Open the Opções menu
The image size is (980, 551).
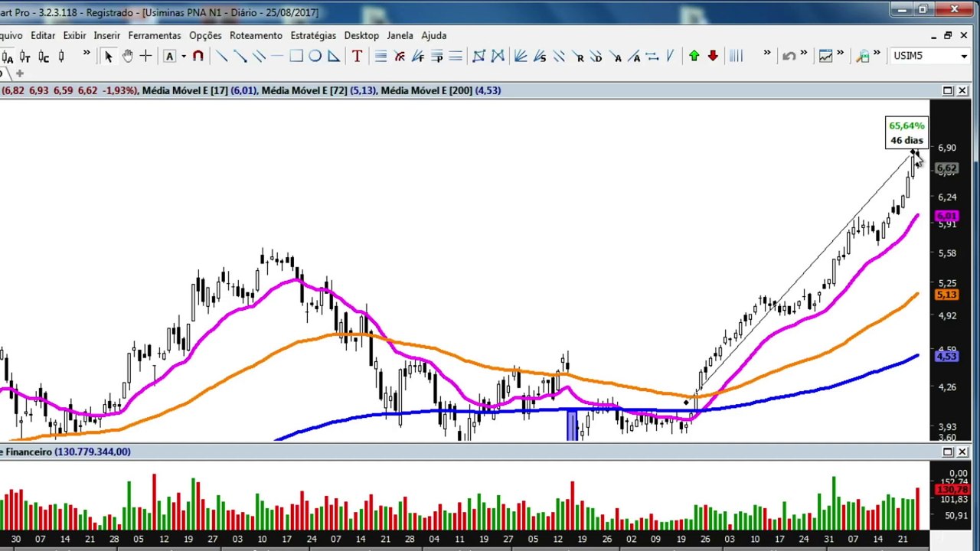pos(205,35)
